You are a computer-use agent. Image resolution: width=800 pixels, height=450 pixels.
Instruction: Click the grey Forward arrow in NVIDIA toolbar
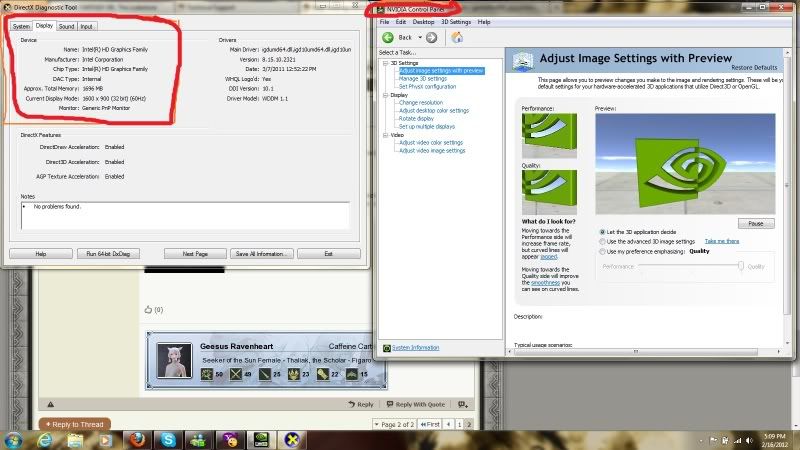pos(432,37)
